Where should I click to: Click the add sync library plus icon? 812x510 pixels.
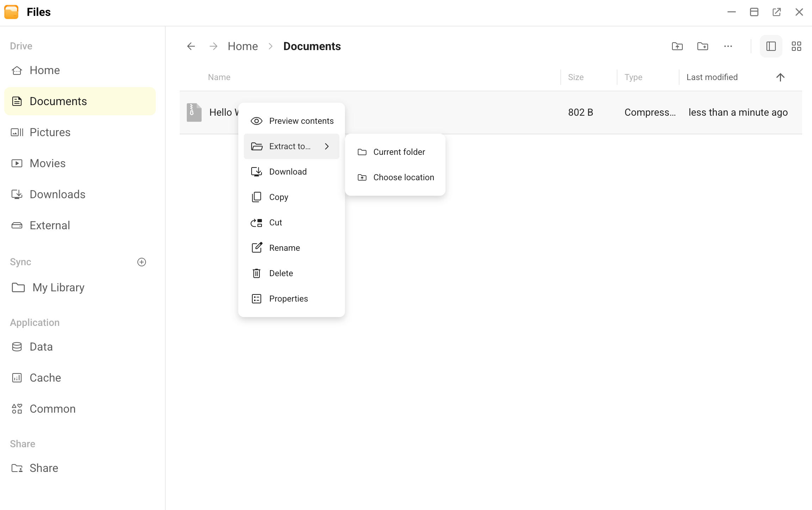tap(142, 262)
